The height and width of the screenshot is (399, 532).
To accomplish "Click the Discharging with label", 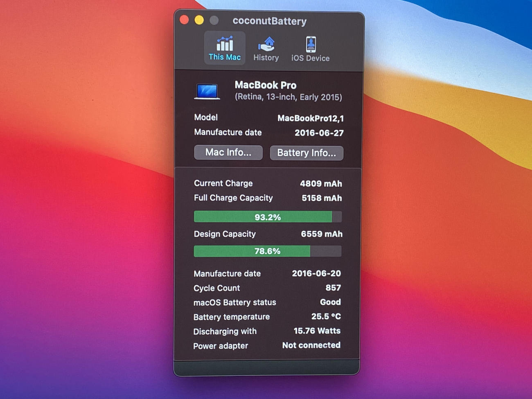I will tap(225, 331).
